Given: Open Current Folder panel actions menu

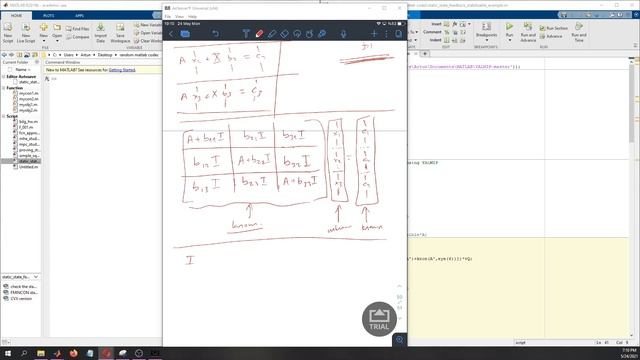Looking at the screenshot, I should (37, 62).
